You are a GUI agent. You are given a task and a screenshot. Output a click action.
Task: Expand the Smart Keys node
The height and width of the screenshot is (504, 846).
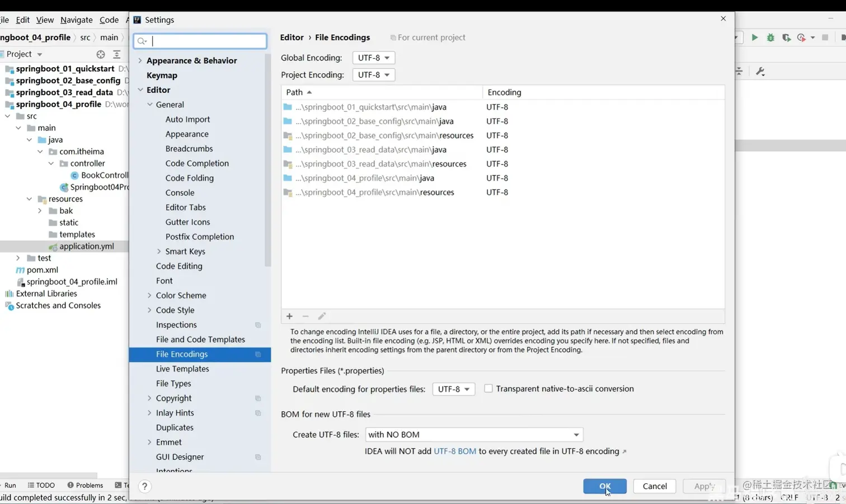point(159,251)
